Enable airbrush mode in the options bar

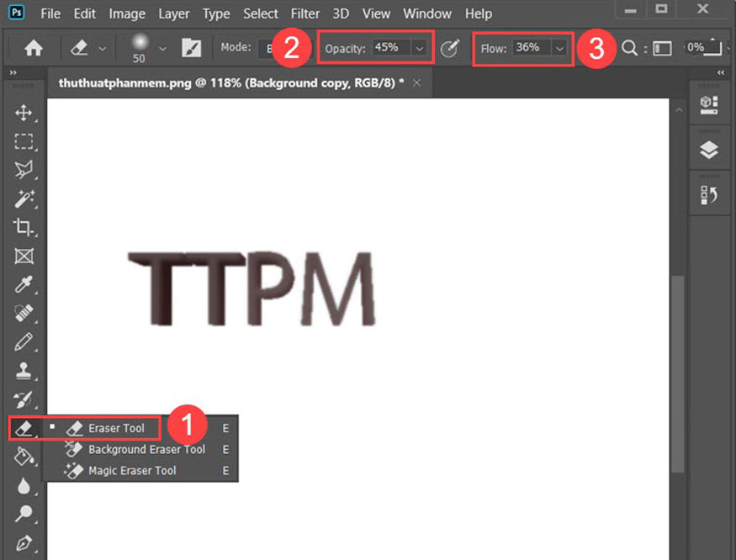pos(450,48)
